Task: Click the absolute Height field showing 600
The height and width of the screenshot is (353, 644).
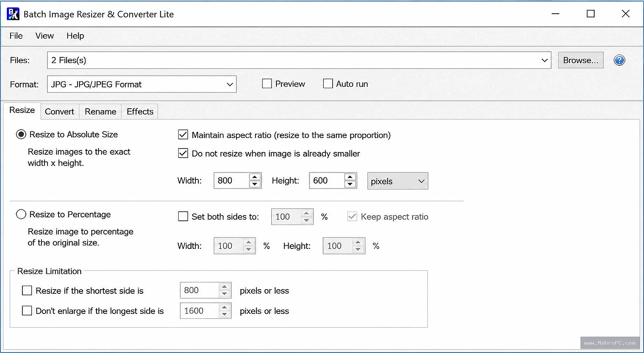Action: pos(327,180)
